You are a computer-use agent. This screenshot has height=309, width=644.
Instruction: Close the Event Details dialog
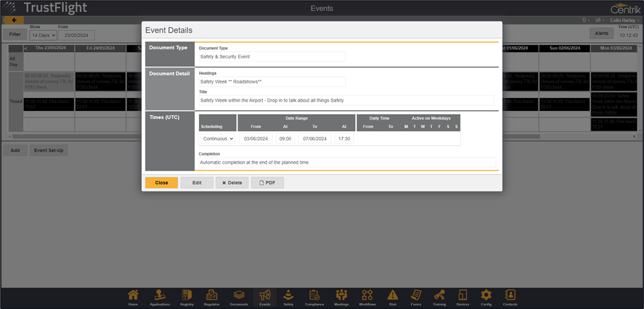click(161, 183)
